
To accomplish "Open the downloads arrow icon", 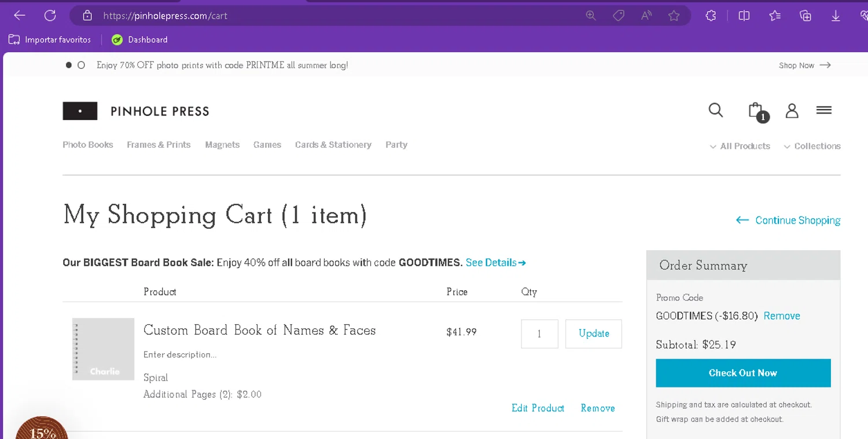I will (836, 16).
